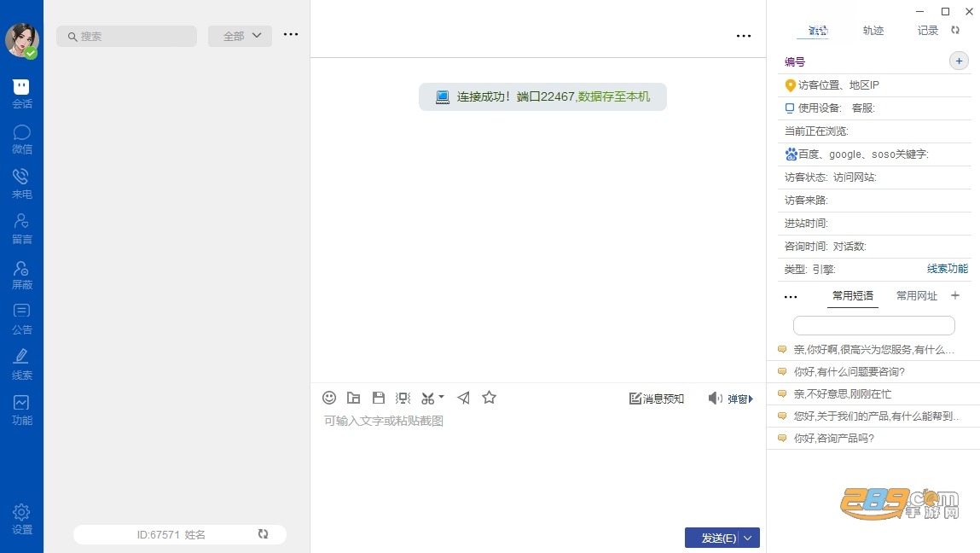Image resolution: width=980 pixels, height=553 pixels.
Task: Select phrase 亲,不好意思,刚刚在忙
Action: [873, 394]
